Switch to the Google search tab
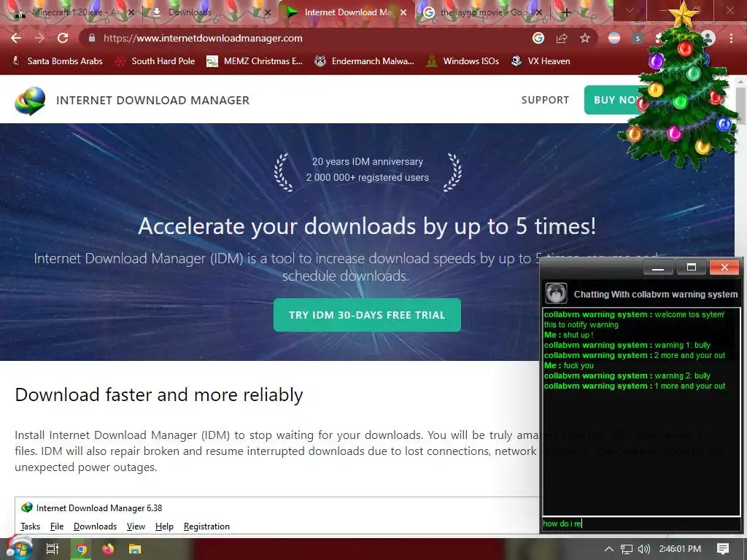747x560 pixels. click(x=482, y=12)
